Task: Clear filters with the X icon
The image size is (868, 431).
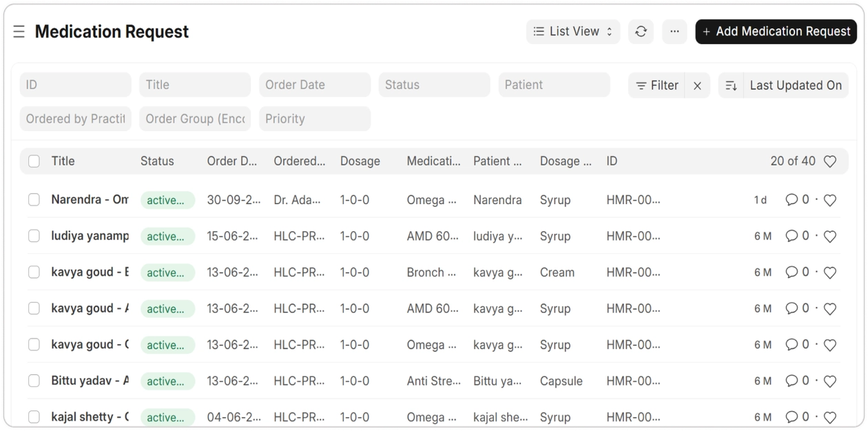Action: [697, 86]
